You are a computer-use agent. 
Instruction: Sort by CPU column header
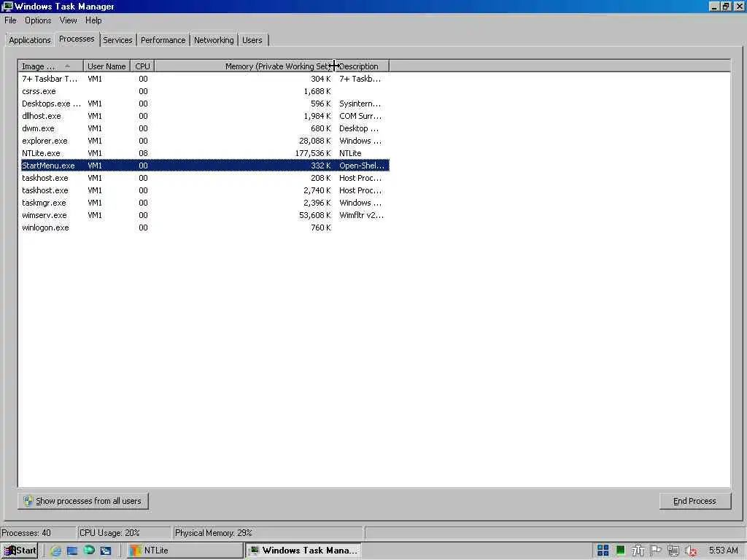point(142,66)
